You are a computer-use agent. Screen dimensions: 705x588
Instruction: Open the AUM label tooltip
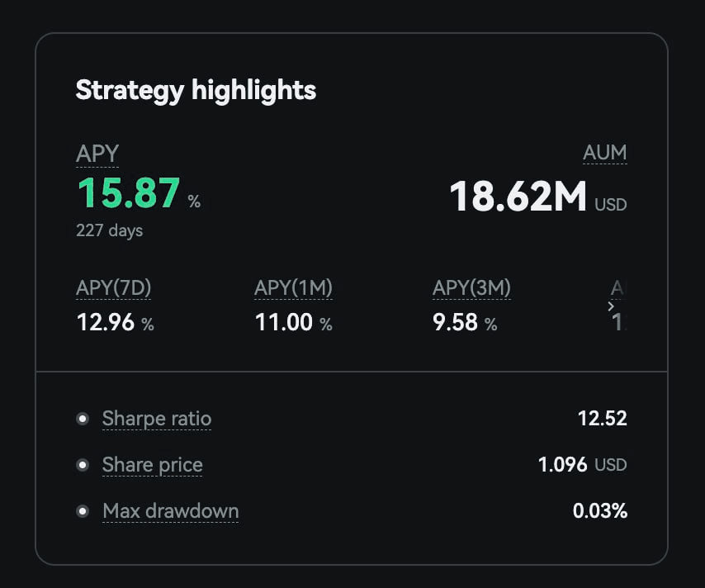pos(605,153)
